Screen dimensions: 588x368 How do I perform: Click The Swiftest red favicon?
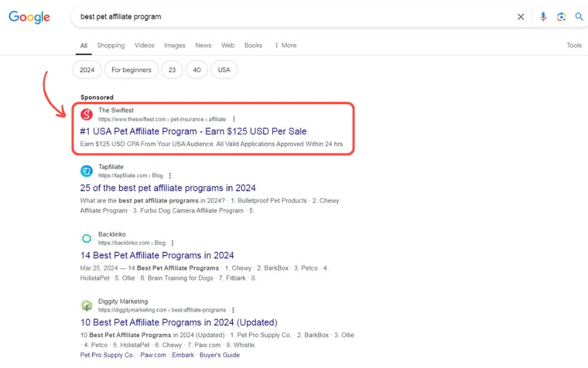[87, 115]
